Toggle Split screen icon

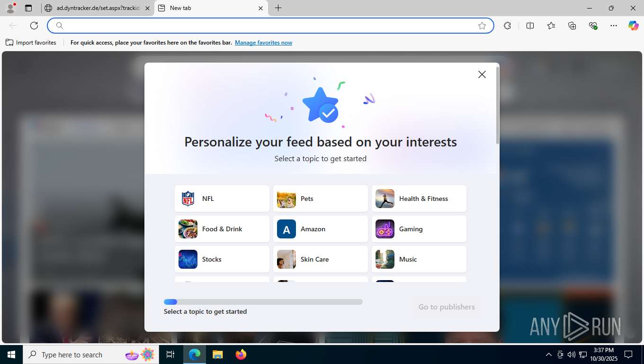pyautogui.click(x=530, y=26)
